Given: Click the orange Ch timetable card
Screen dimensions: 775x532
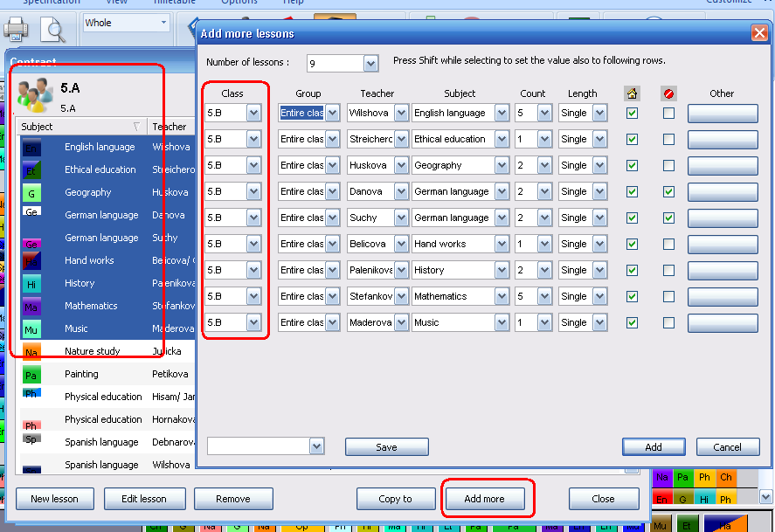Looking at the screenshot, I should 725,478.
